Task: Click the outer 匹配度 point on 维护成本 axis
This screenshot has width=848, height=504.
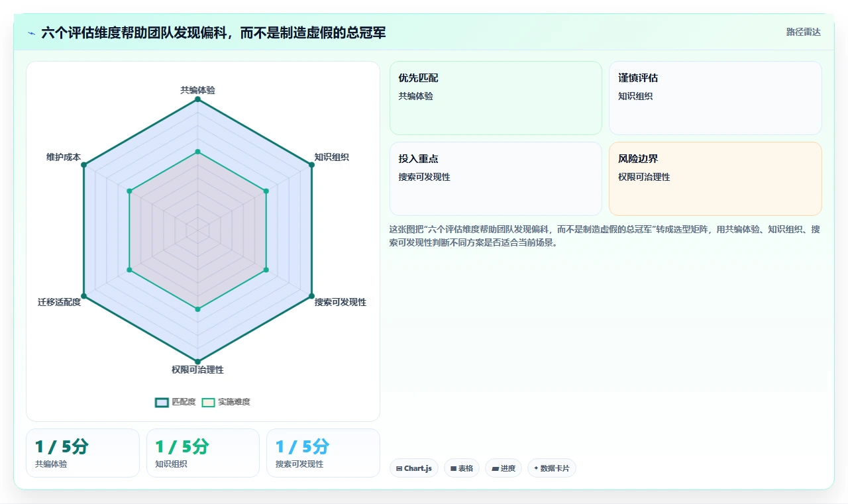Action: tap(83, 165)
